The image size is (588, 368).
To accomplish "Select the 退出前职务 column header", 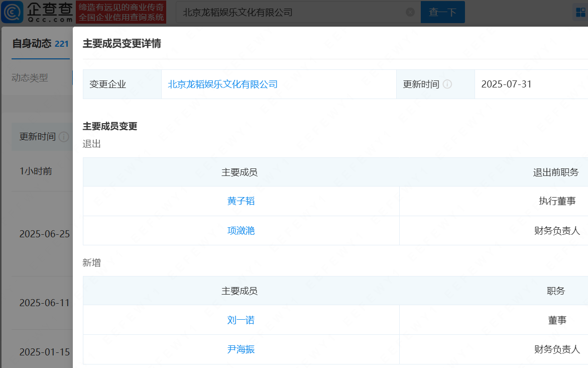I will (556, 172).
